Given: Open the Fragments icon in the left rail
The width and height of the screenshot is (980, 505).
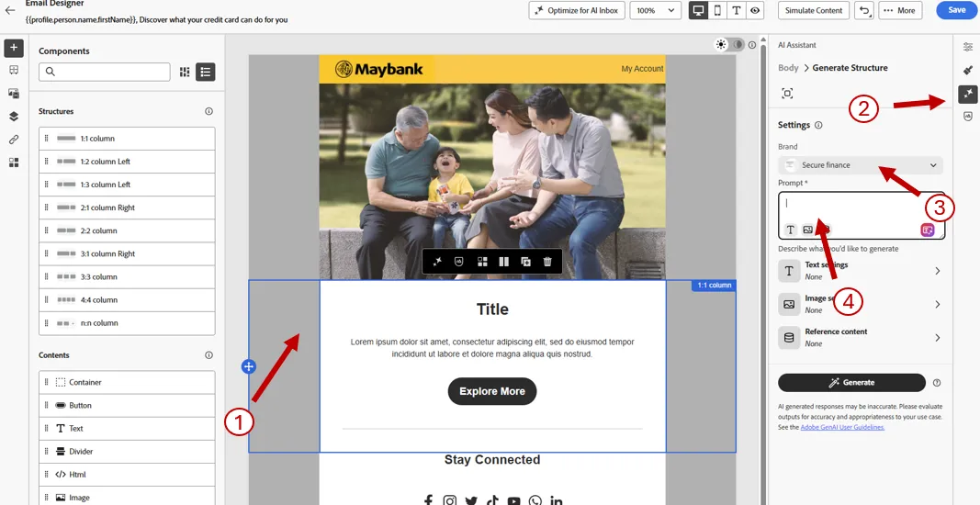Looking at the screenshot, I should point(14,71).
